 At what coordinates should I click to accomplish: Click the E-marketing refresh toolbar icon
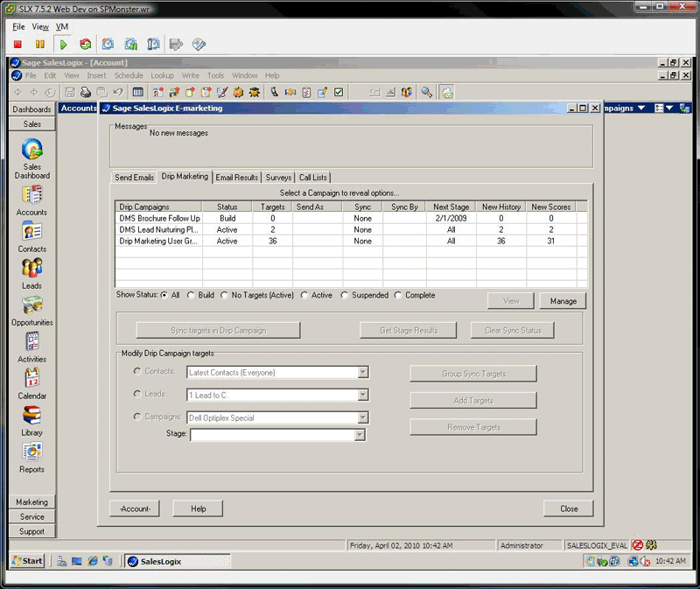(x=447, y=93)
